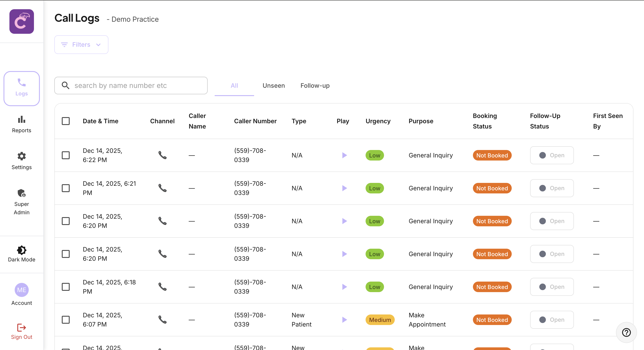
Task: Open the Reports bar chart icon
Action: (x=21, y=120)
